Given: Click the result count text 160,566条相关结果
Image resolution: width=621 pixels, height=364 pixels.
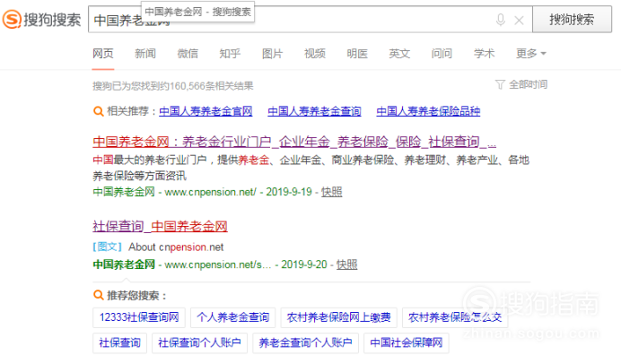Looking at the screenshot, I should pos(213,86).
